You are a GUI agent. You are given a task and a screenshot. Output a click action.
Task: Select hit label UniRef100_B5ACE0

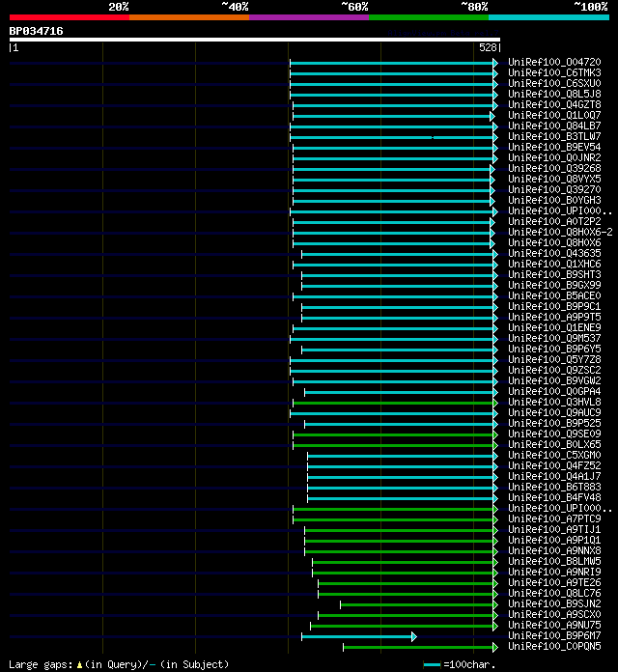tap(554, 296)
